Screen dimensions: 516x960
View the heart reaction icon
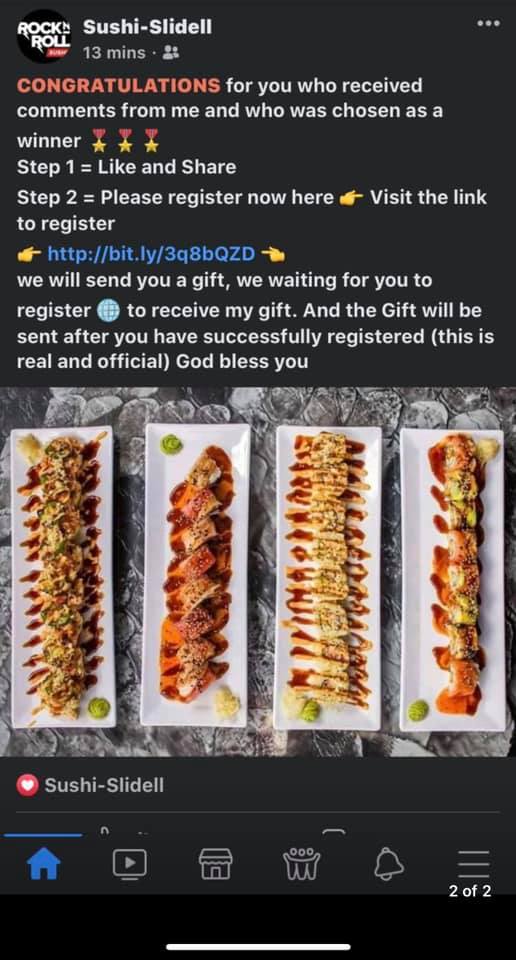tap(28, 786)
